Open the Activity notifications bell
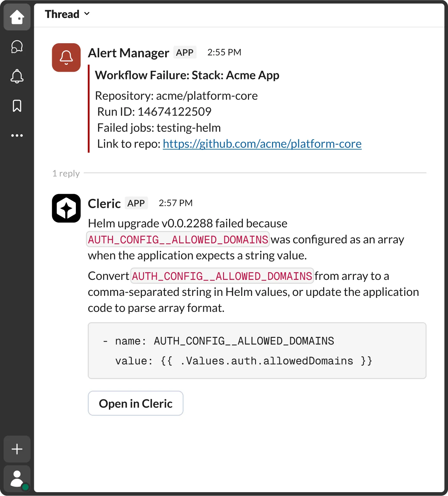The image size is (448, 496). pyautogui.click(x=17, y=76)
